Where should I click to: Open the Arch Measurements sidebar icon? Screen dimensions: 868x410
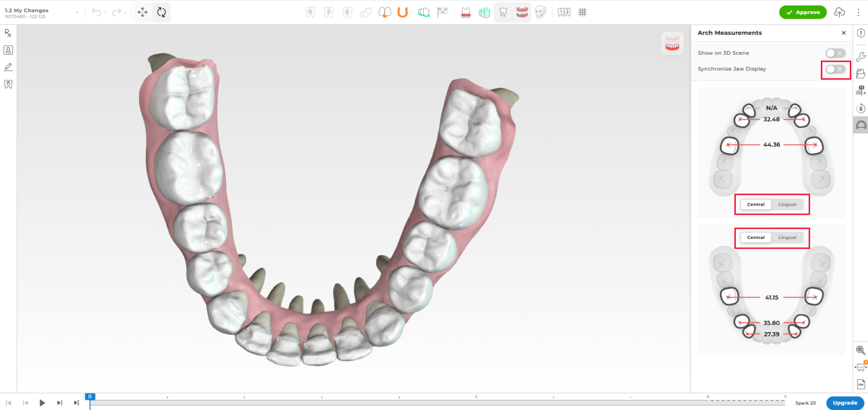pyautogui.click(x=861, y=125)
